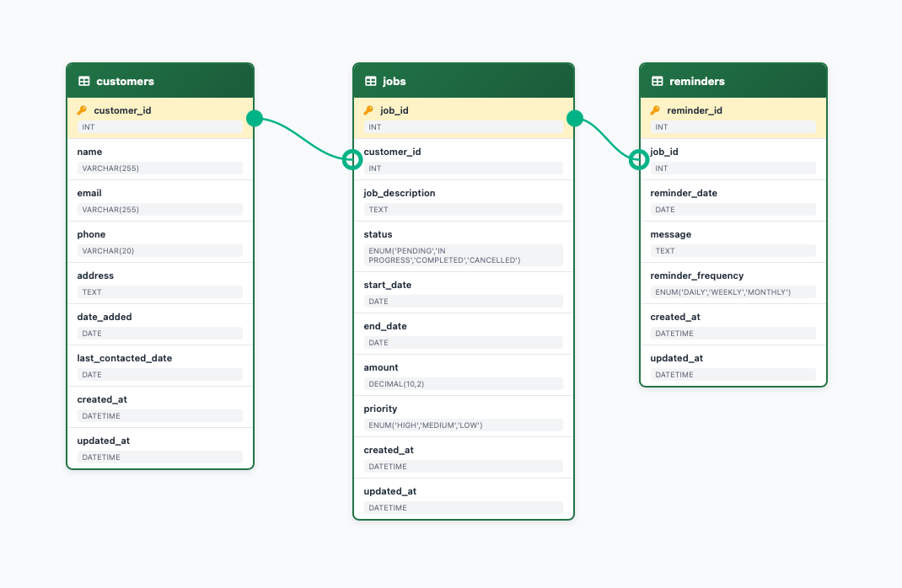
Task: Click the relationship connector between customers and jobs
Action: 303,139
